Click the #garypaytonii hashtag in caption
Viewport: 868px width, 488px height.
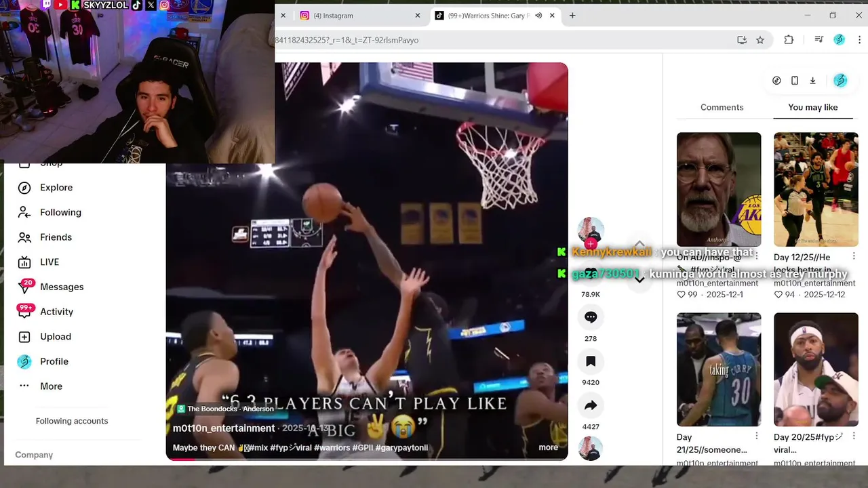pyautogui.click(x=401, y=447)
